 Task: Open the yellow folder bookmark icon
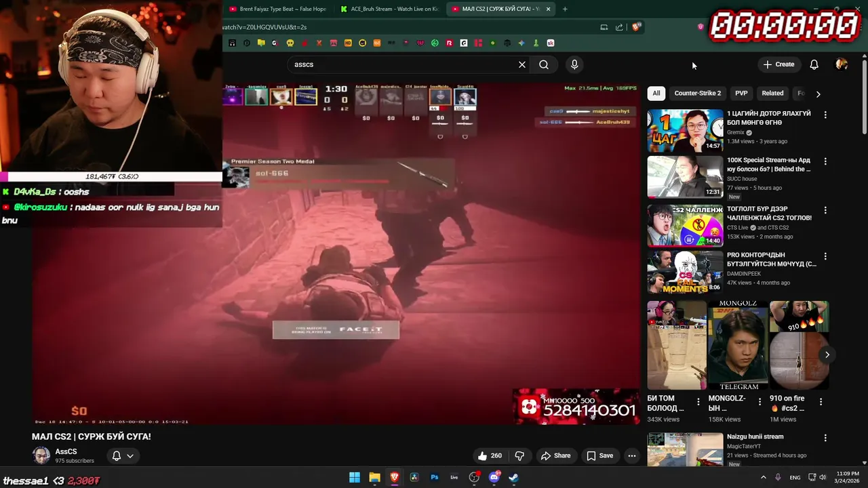[261, 43]
